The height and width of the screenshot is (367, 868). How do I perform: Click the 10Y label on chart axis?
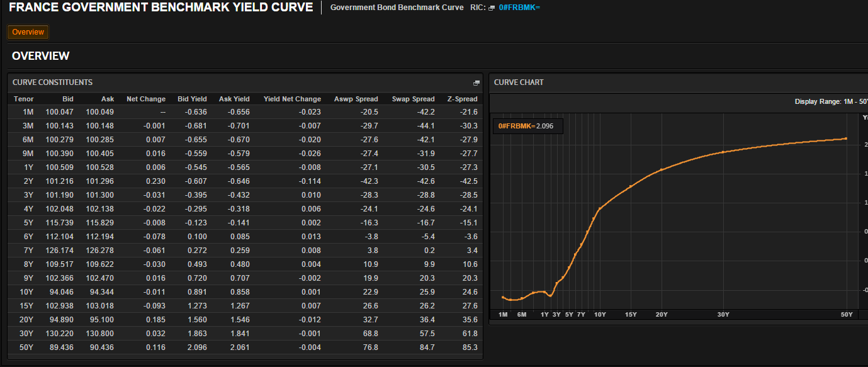point(600,315)
